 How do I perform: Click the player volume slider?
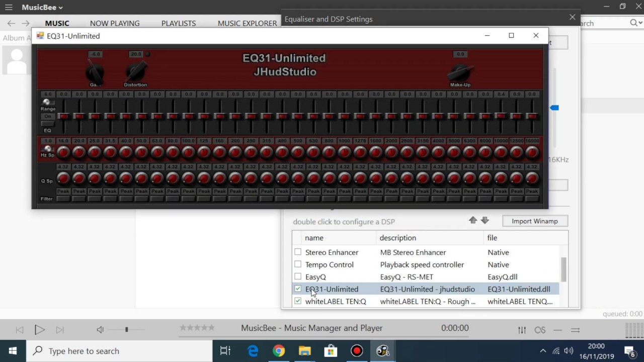[x=127, y=329]
